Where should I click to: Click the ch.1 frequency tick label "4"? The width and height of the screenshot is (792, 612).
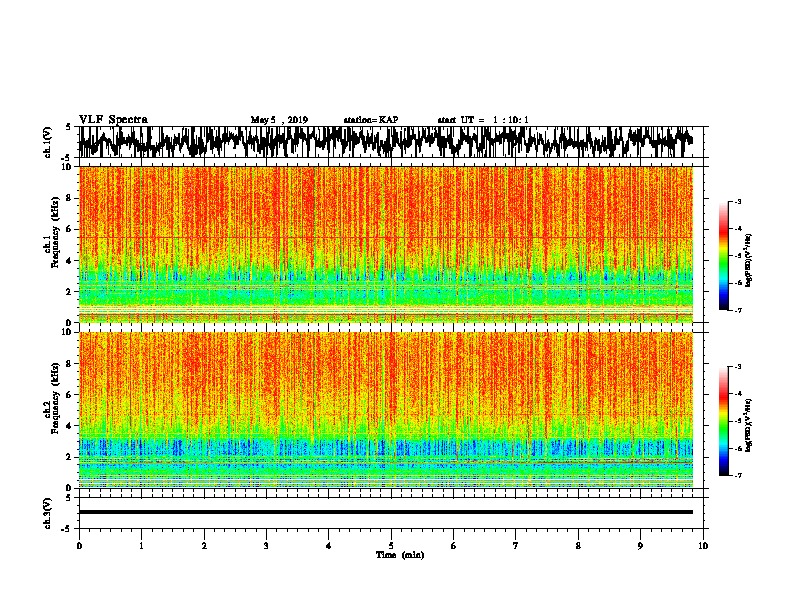pos(69,261)
